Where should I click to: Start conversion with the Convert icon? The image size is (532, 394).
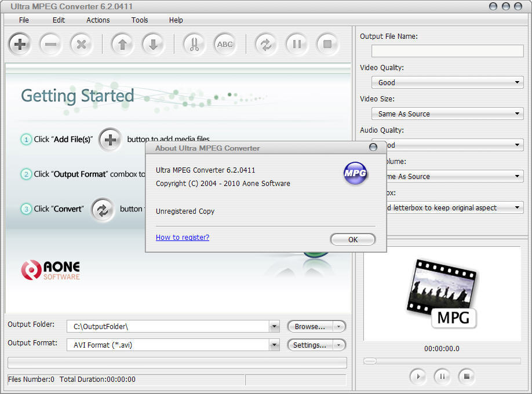point(266,44)
